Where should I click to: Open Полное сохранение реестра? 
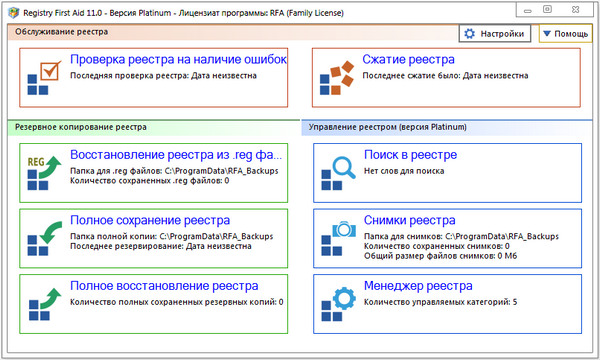coord(150,220)
